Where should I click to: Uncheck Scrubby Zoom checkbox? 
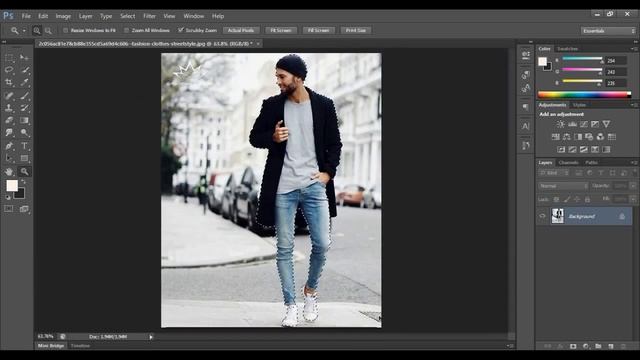181,30
